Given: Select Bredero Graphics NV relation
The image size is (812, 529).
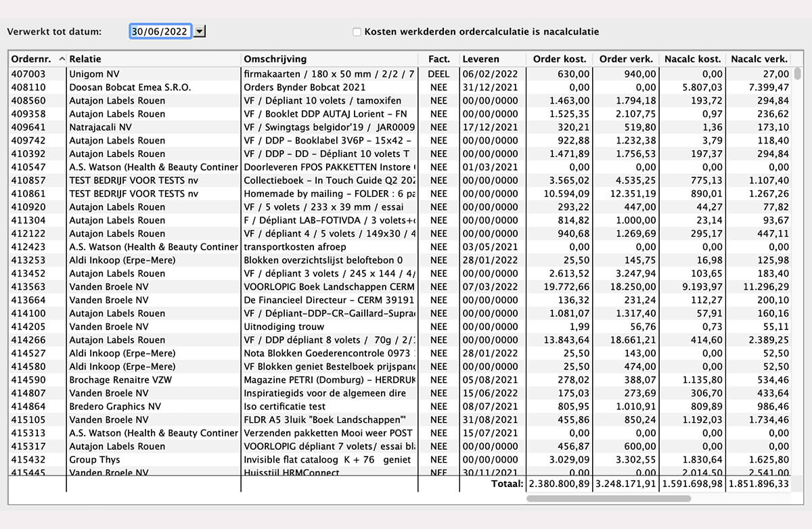Looking at the screenshot, I should pyautogui.click(x=115, y=407).
